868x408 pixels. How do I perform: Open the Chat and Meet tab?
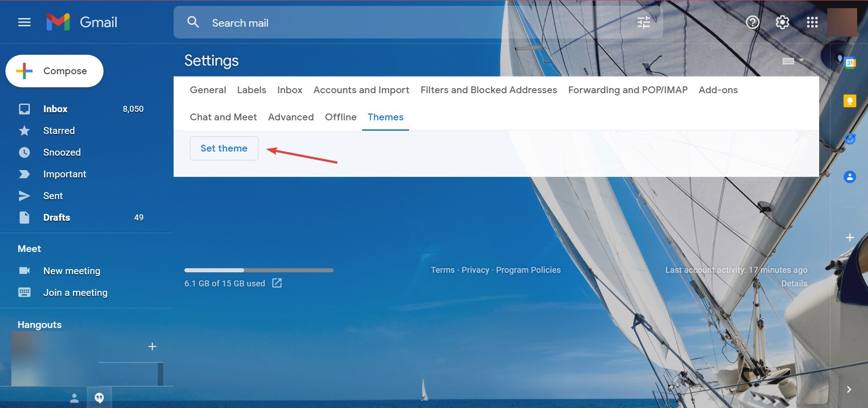(x=223, y=117)
